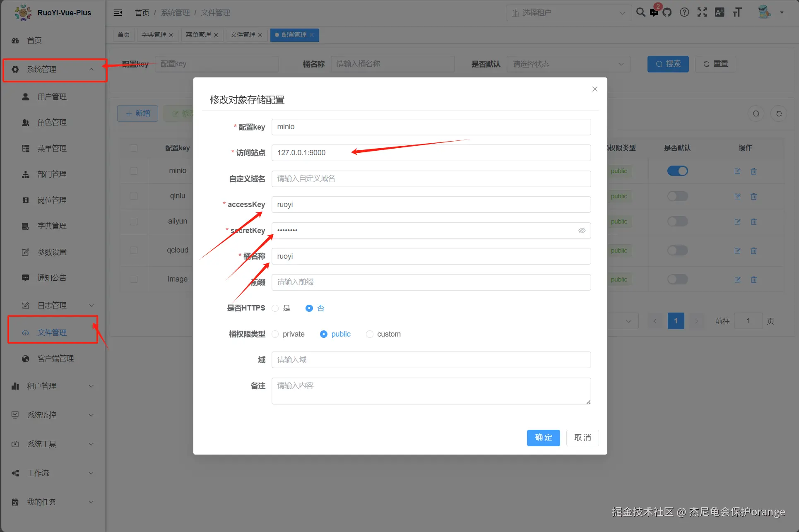Click the 确定 button

tap(543, 438)
